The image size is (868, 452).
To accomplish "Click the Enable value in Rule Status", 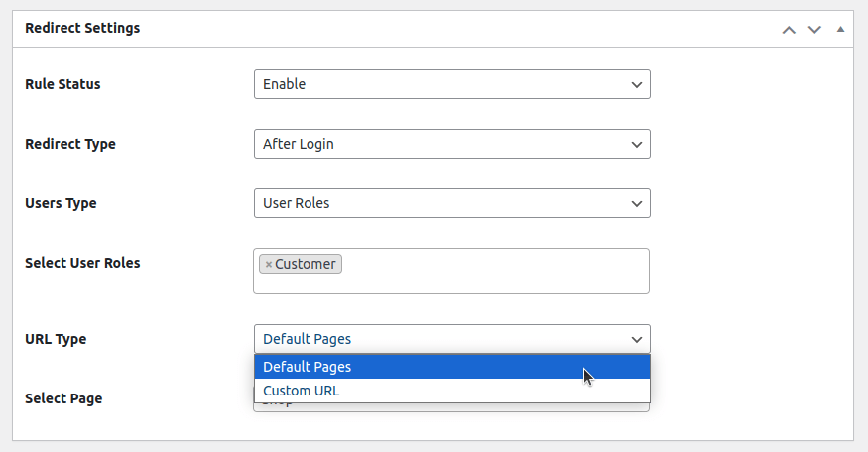I will 285,84.
